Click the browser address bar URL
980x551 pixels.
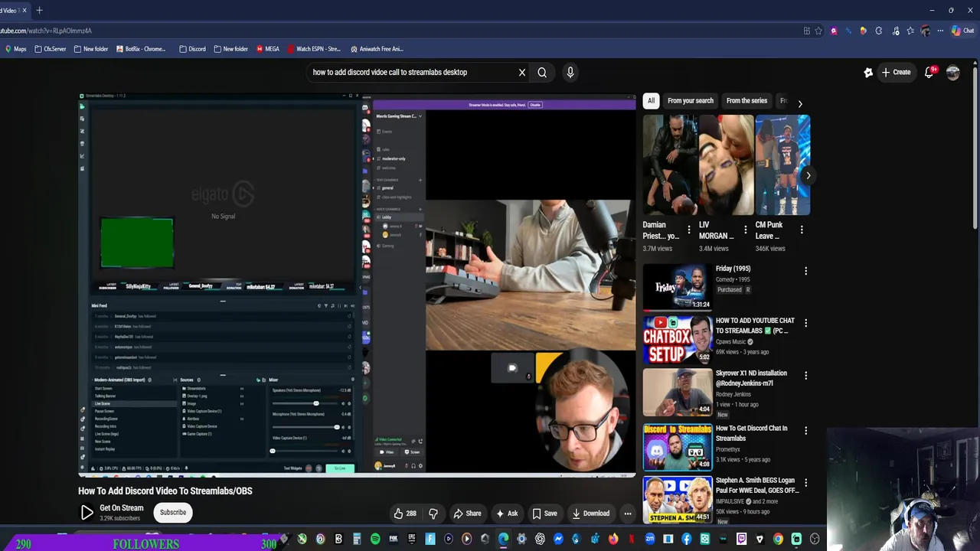click(x=46, y=31)
